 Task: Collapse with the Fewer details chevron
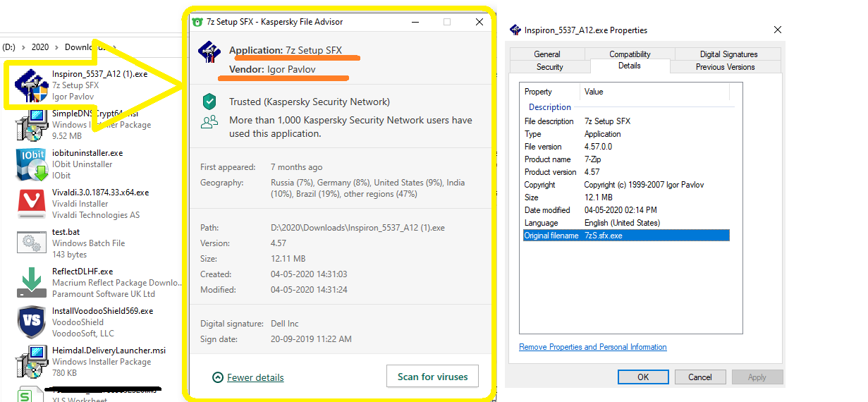[218, 377]
